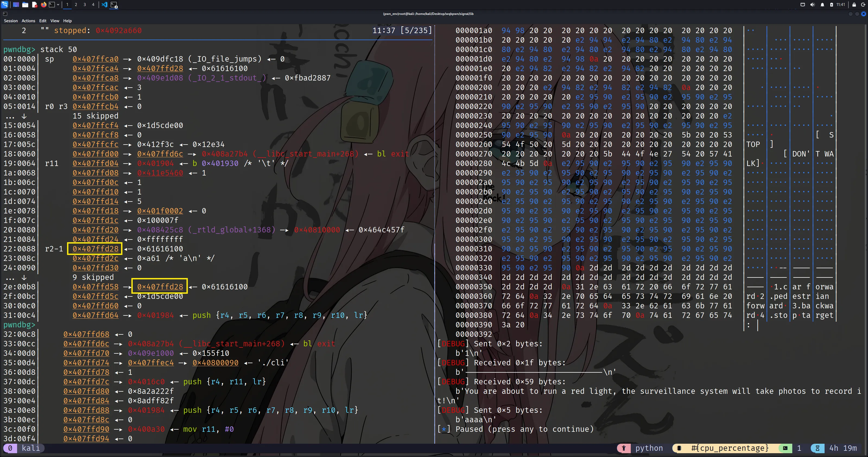Open the Help menu
Image resolution: width=868 pixels, height=457 pixels.
(67, 21)
